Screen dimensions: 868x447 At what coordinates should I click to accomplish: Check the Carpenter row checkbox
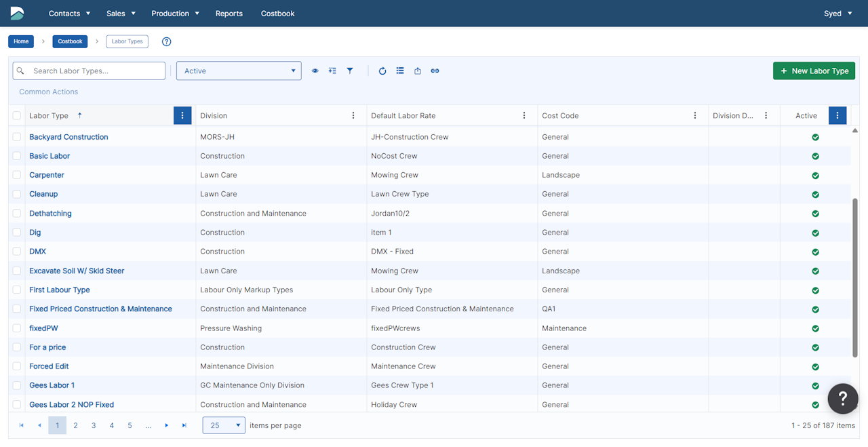(17, 175)
